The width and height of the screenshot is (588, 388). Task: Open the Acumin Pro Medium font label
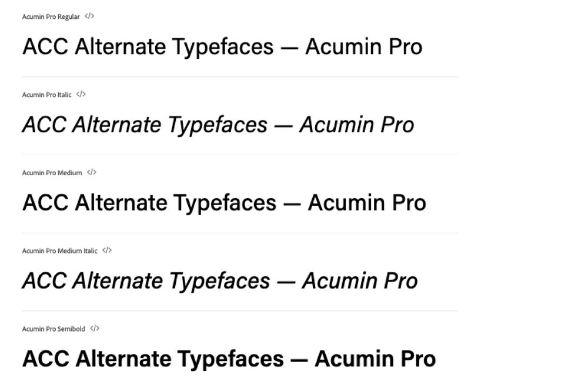pyautogui.click(x=52, y=173)
